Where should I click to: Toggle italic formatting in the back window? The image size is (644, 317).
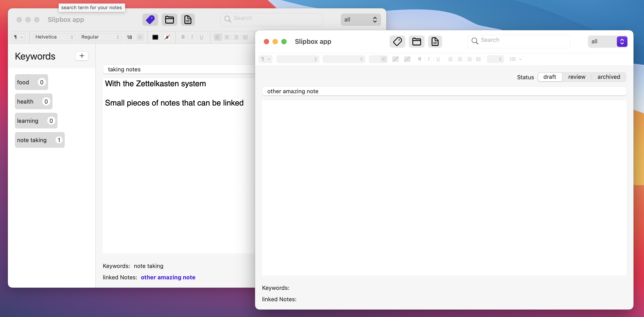192,37
